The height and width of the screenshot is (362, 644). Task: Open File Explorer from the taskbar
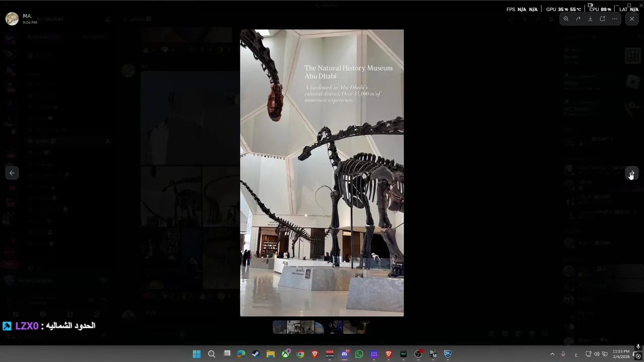click(x=271, y=354)
